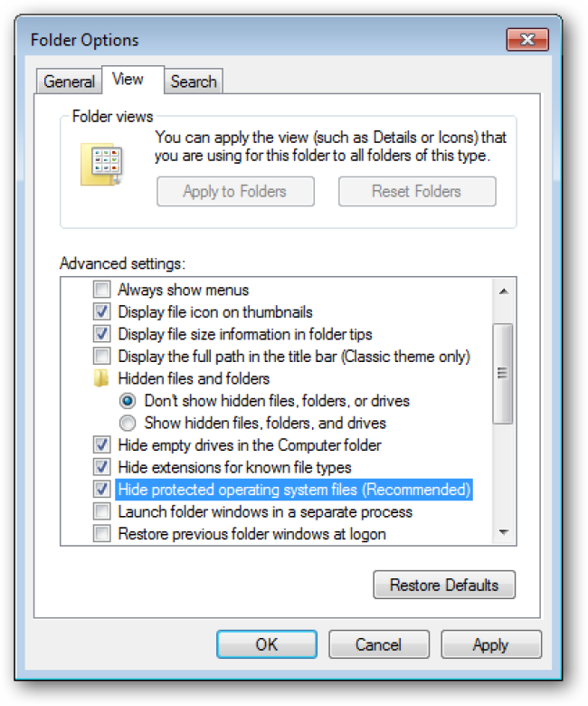The width and height of the screenshot is (588, 706).
Task: Select the View tab
Action: tap(133, 80)
